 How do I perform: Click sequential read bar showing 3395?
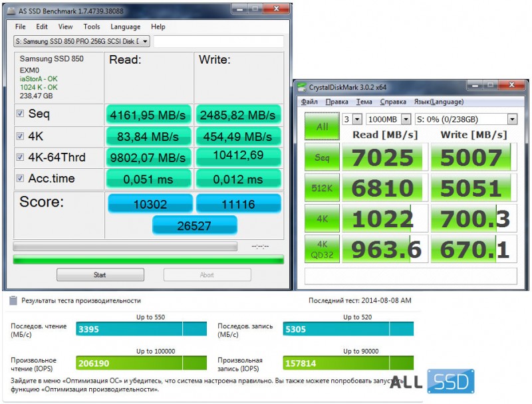[141, 329]
